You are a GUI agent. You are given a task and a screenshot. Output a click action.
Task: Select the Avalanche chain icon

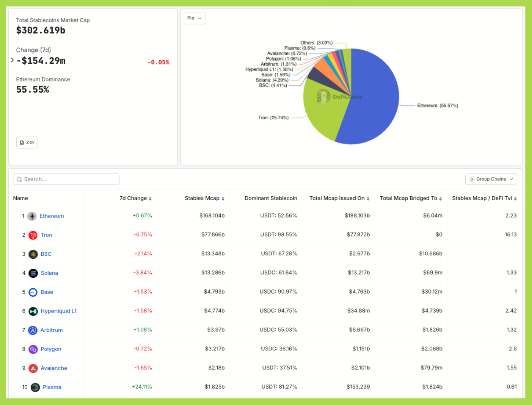point(33,368)
